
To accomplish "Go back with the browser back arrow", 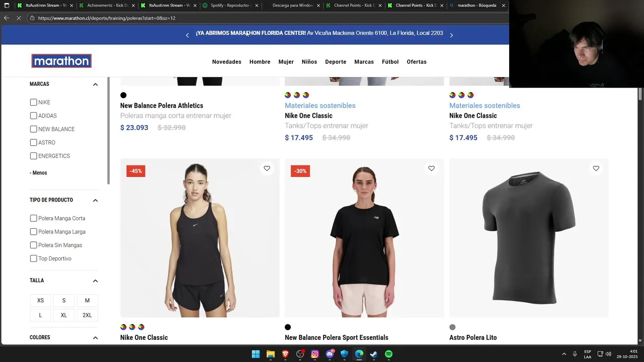I will pos(7,18).
